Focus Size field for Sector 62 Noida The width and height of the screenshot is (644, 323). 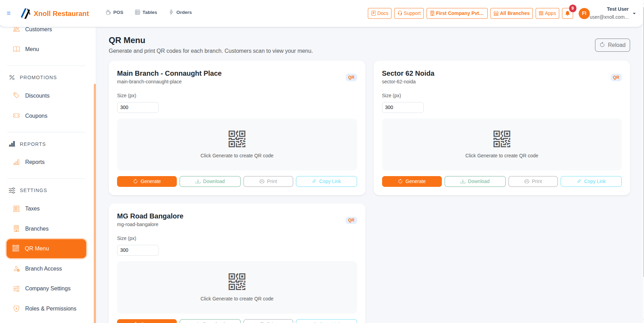[x=403, y=107]
